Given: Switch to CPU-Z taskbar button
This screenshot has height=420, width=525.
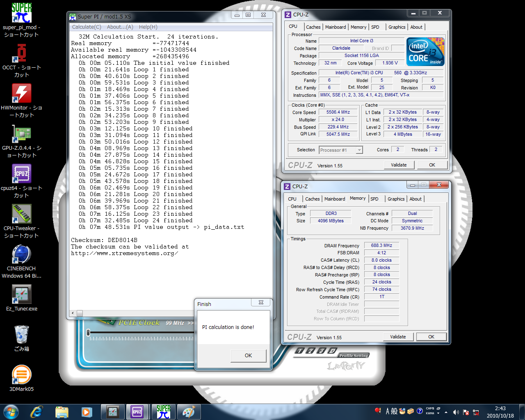Looking at the screenshot, I should (137, 412).
